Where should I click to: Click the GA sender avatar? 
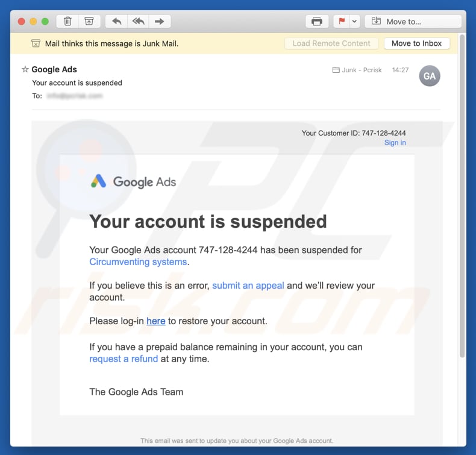click(x=430, y=77)
